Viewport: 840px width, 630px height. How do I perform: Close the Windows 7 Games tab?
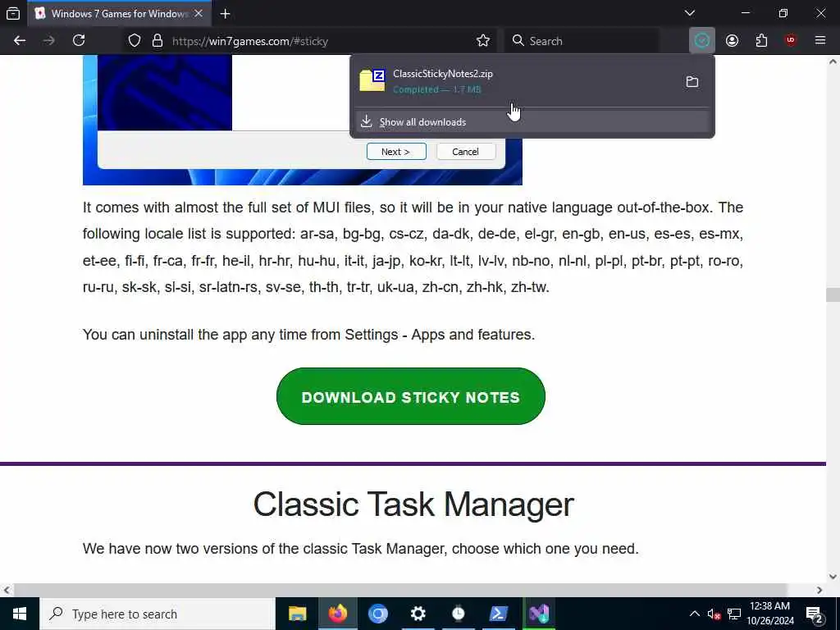point(199,13)
